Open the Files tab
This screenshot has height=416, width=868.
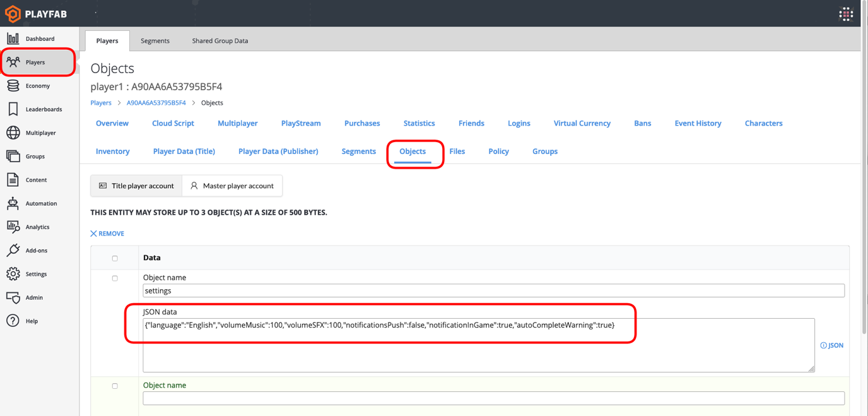(x=457, y=152)
